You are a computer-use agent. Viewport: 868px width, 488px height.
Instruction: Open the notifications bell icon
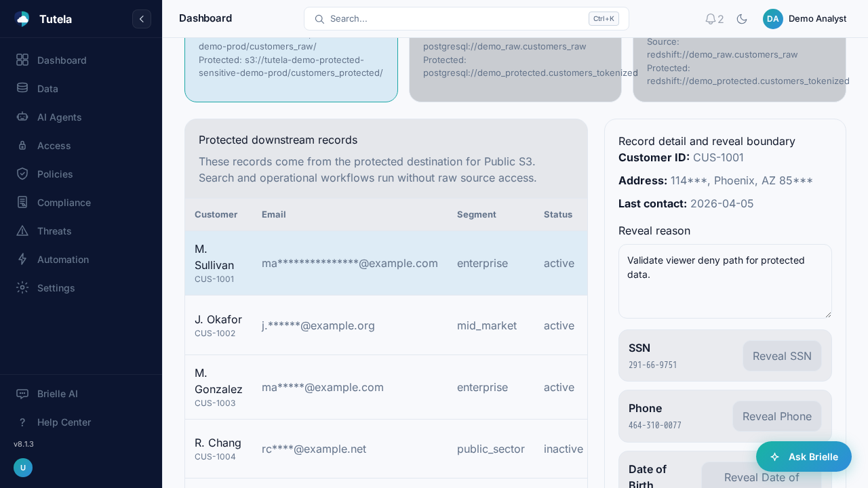pyautogui.click(x=711, y=19)
